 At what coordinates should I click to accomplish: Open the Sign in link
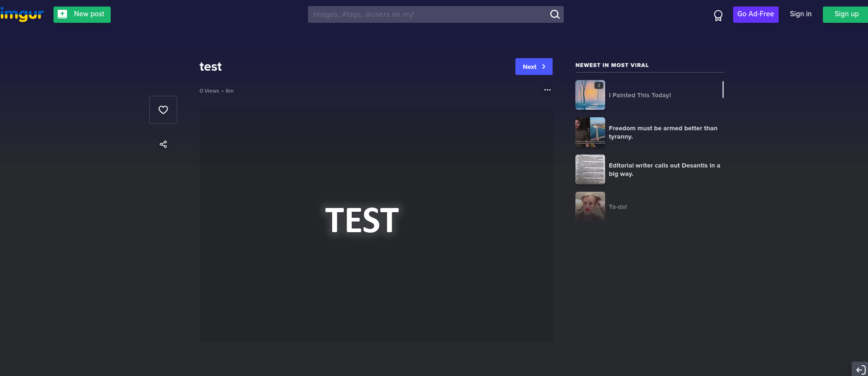click(801, 14)
